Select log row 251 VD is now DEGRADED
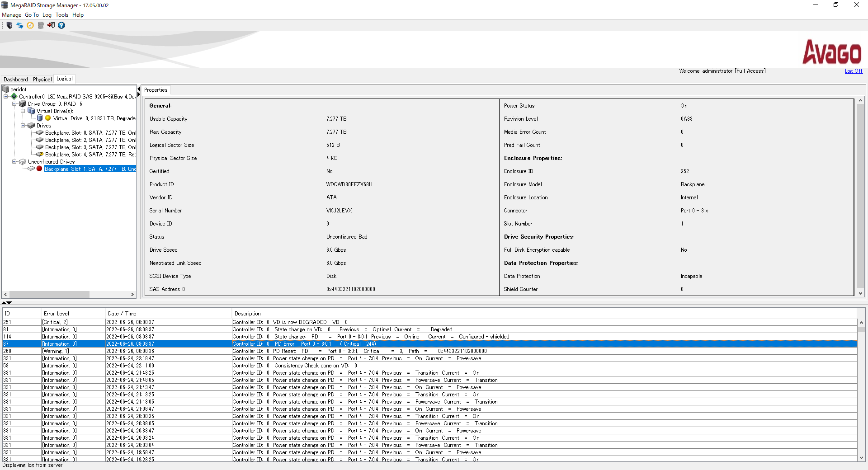868x470 pixels. click(x=429, y=322)
